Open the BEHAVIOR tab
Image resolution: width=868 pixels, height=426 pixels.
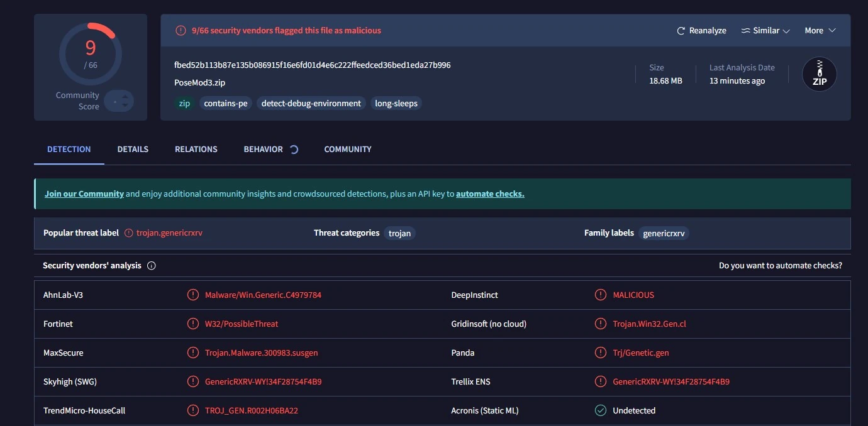(x=263, y=150)
